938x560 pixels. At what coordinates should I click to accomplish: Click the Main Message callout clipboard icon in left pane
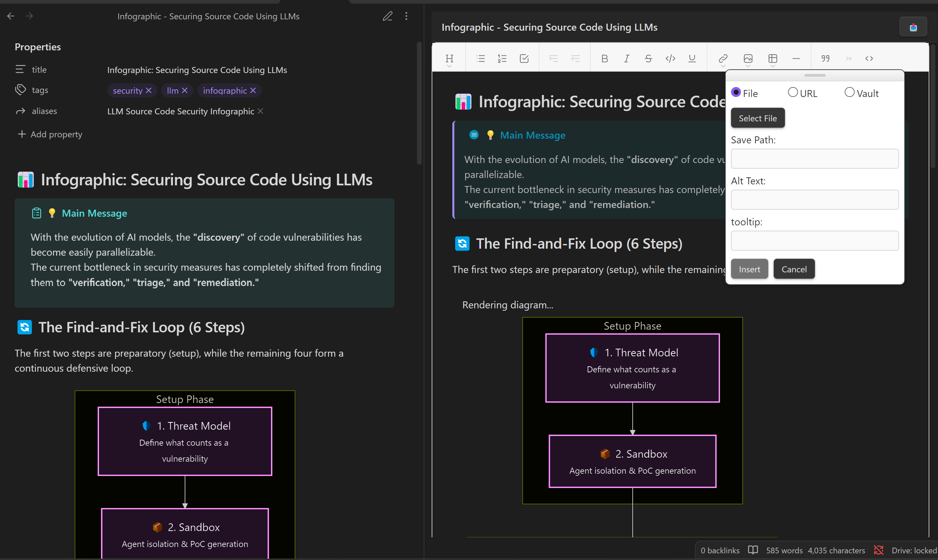pos(37,213)
